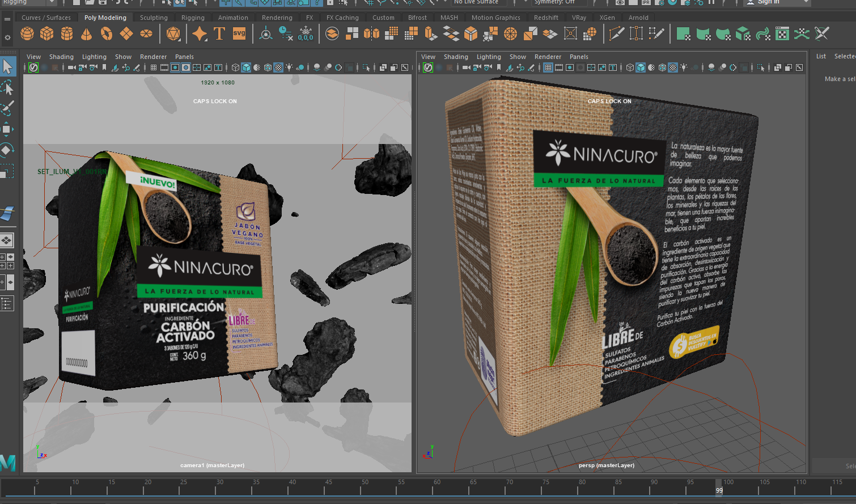This screenshot has width=856, height=504.
Task: Open Show menu in persp viewport
Action: click(x=518, y=57)
